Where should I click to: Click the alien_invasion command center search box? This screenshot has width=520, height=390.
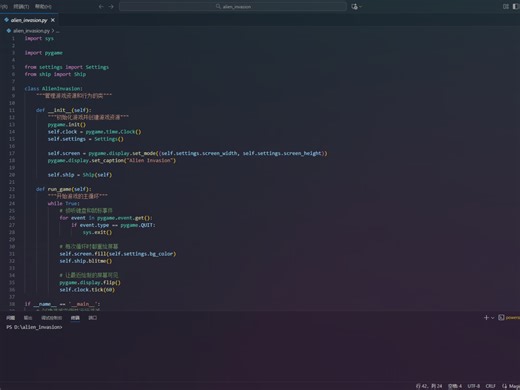coord(233,6)
